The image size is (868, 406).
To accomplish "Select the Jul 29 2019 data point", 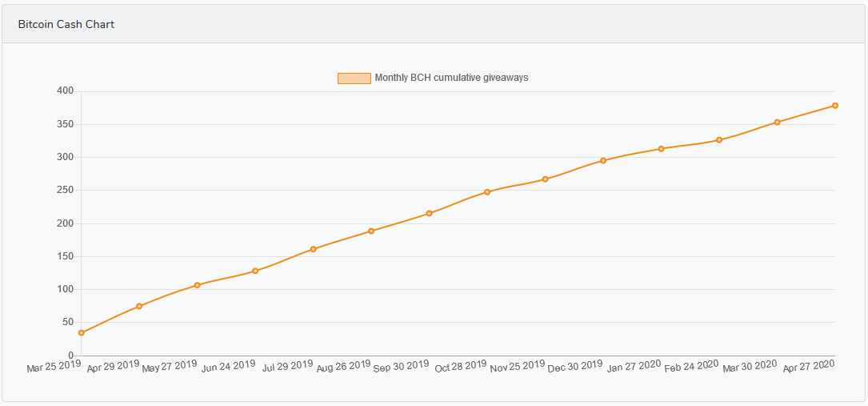I will pos(314,249).
